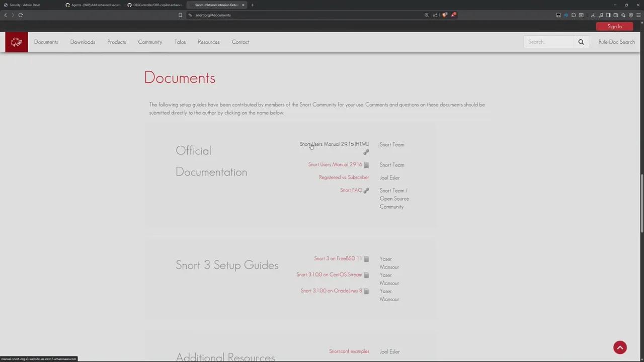
Task: Open Snort Users Manual 2.9.16 (HTML) link
Action: pyautogui.click(x=335, y=144)
